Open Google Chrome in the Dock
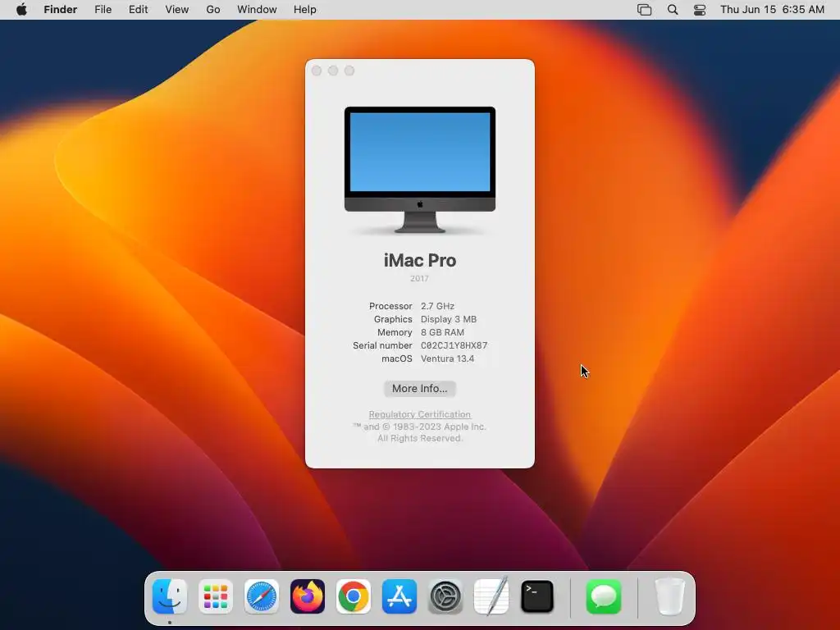This screenshot has height=630, width=840. pos(353,596)
